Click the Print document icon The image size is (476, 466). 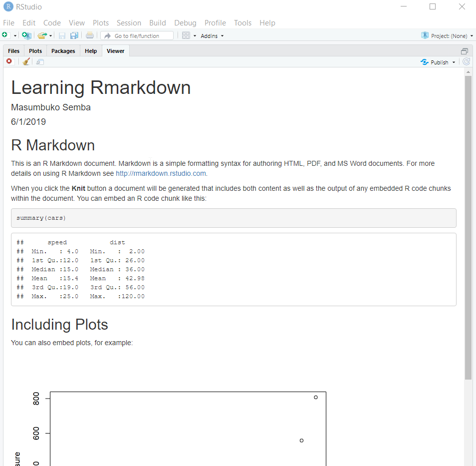(x=89, y=35)
